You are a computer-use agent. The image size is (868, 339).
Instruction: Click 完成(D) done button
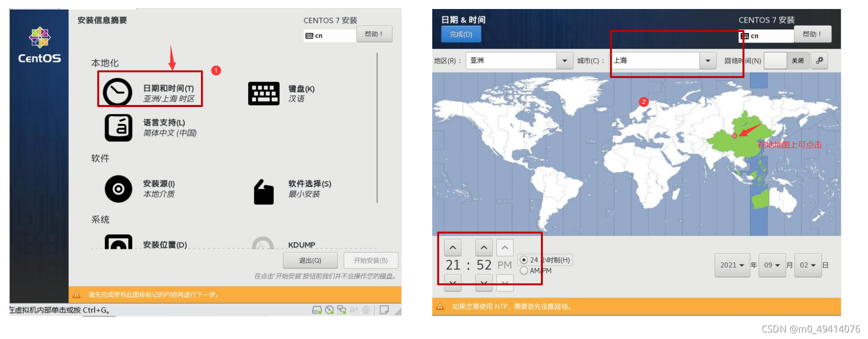click(x=461, y=34)
